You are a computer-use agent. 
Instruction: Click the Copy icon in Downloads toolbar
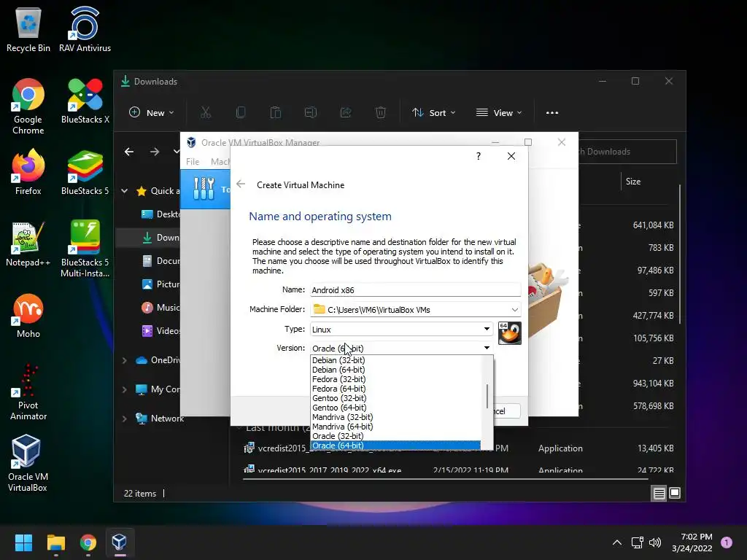click(x=241, y=113)
